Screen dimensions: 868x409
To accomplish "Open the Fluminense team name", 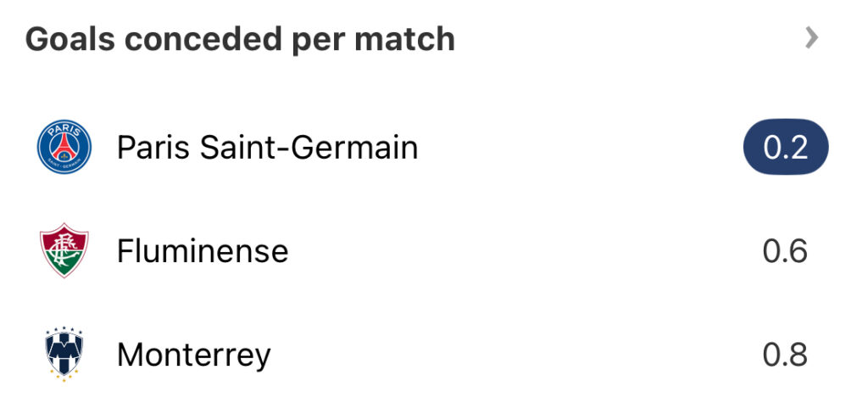I will 203,251.
